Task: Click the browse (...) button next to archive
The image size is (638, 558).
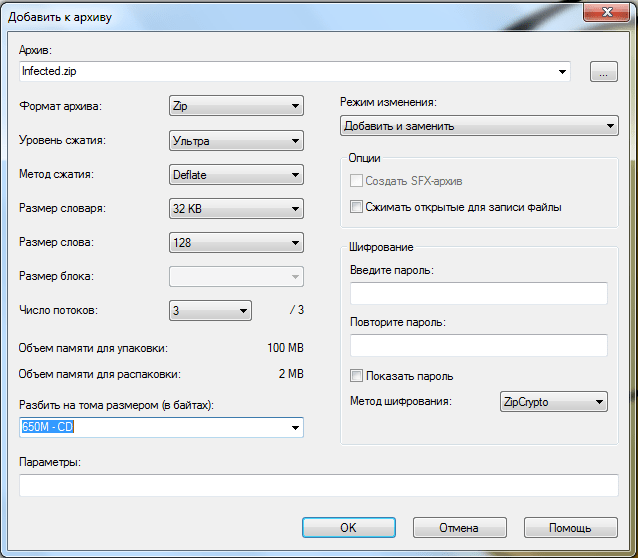Action: point(604,72)
